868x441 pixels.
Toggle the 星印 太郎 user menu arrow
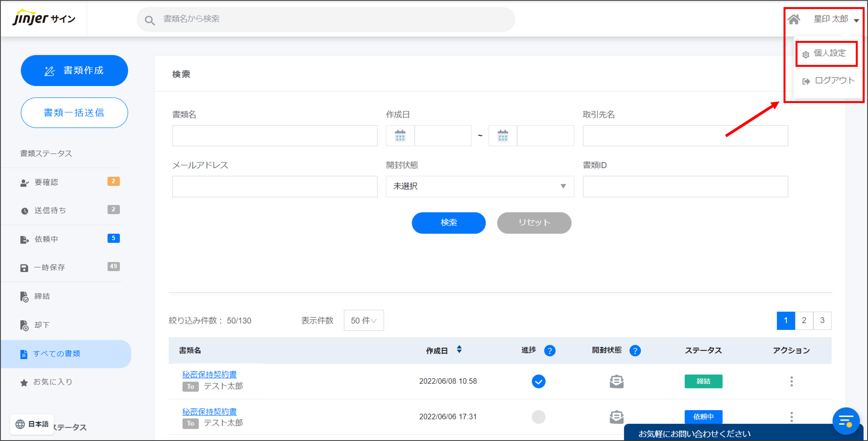(856, 20)
